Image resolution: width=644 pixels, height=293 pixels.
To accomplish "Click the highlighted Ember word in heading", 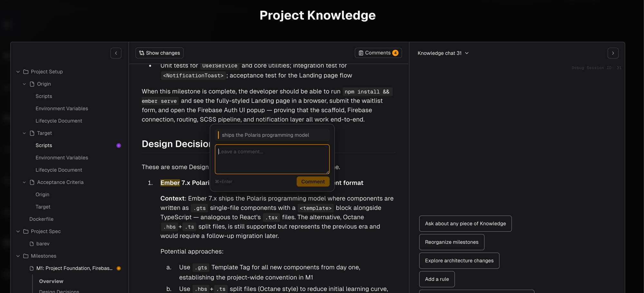I will (170, 183).
